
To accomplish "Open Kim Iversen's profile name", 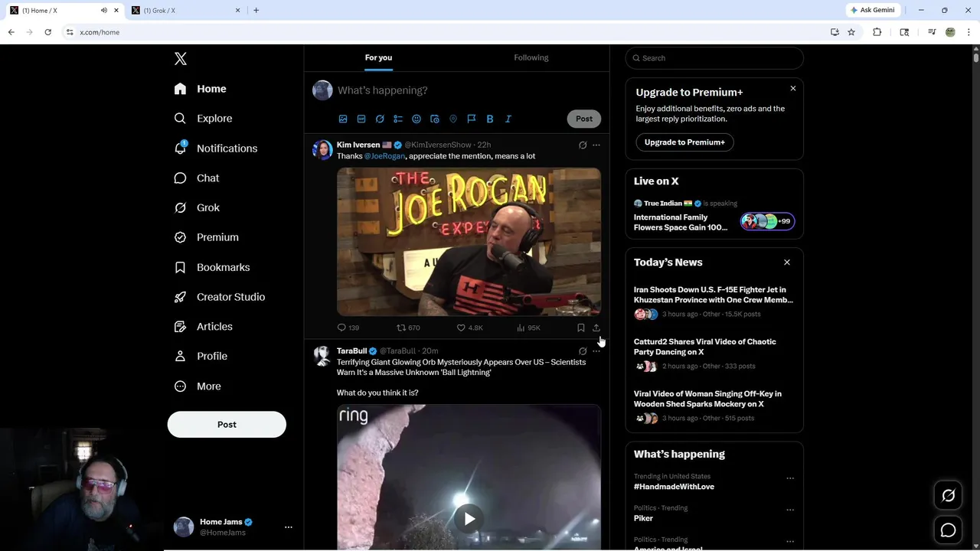I will (x=358, y=145).
